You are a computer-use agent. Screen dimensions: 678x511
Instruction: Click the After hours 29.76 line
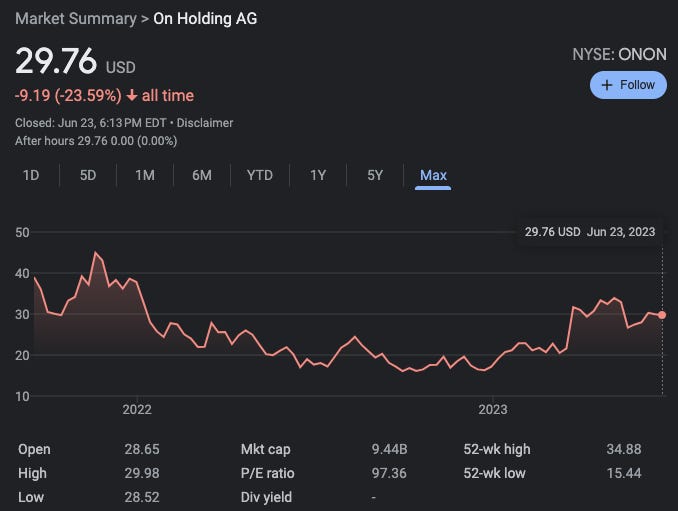pyautogui.click(x=96, y=141)
